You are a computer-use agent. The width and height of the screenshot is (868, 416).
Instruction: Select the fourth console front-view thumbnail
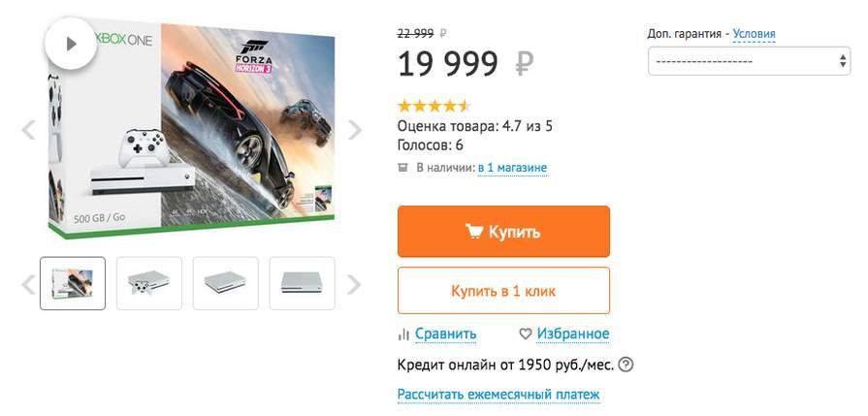(302, 283)
